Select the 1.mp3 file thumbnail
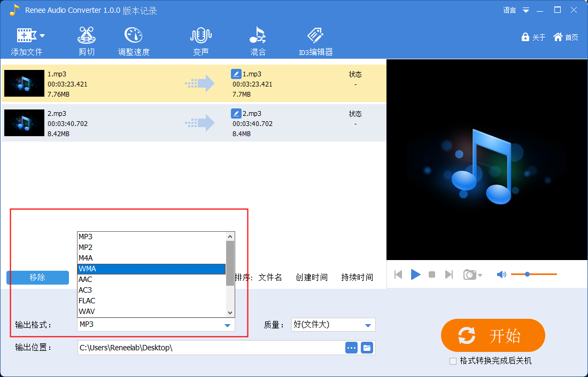This screenshot has width=588, height=377. click(x=24, y=83)
